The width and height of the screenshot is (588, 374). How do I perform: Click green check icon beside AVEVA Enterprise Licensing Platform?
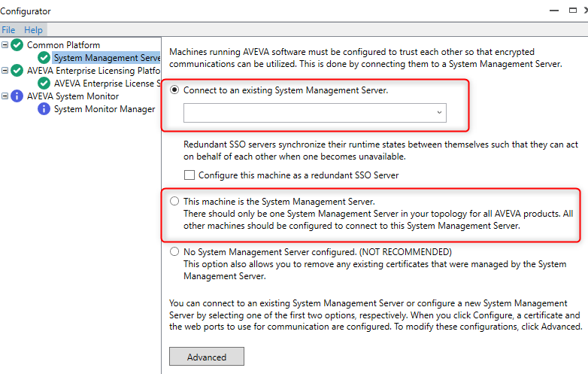coord(17,71)
